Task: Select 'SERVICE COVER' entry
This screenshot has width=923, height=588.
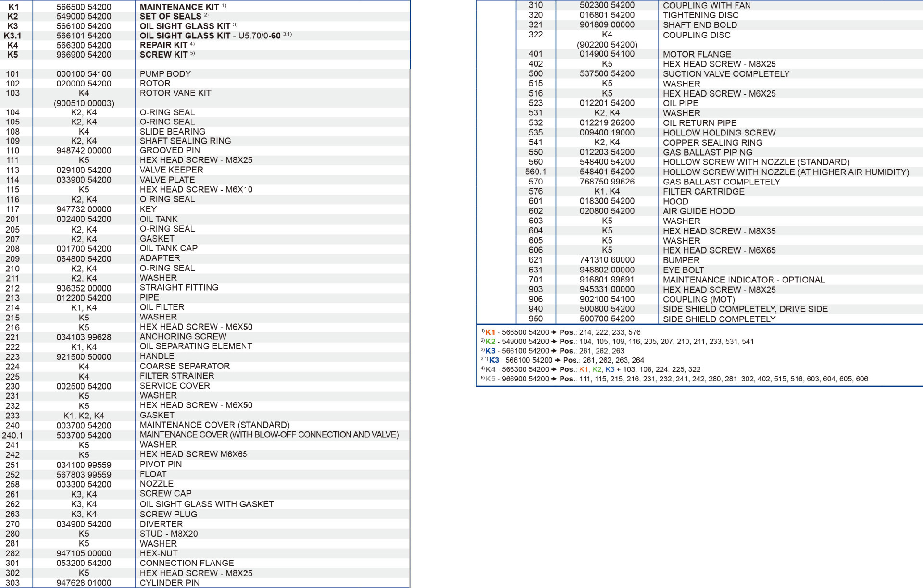Action: [x=175, y=386]
